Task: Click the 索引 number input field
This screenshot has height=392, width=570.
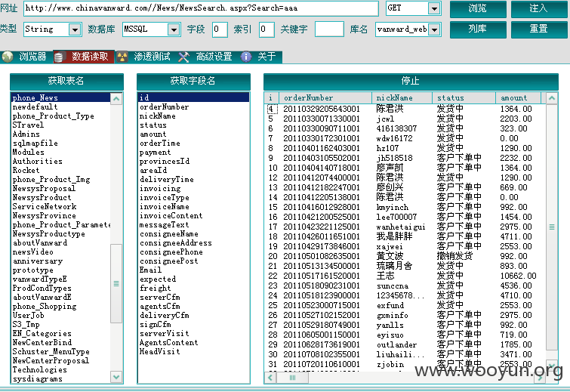Action: click(x=267, y=29)
